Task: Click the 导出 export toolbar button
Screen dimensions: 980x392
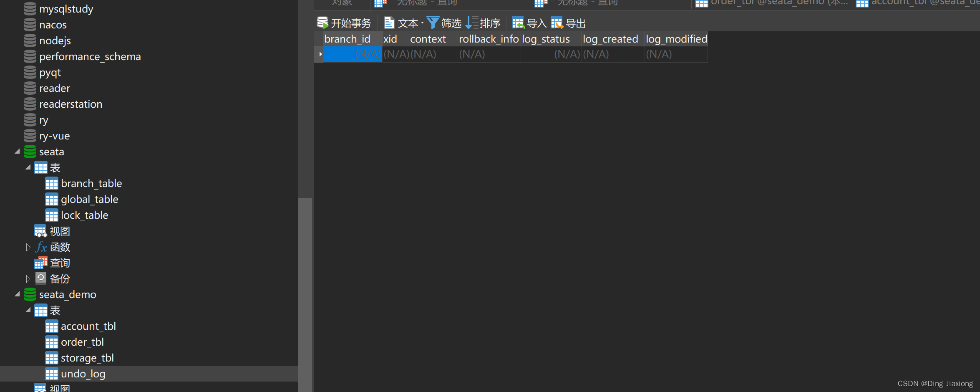Action: pyautogui.click(x=568, y=23)
